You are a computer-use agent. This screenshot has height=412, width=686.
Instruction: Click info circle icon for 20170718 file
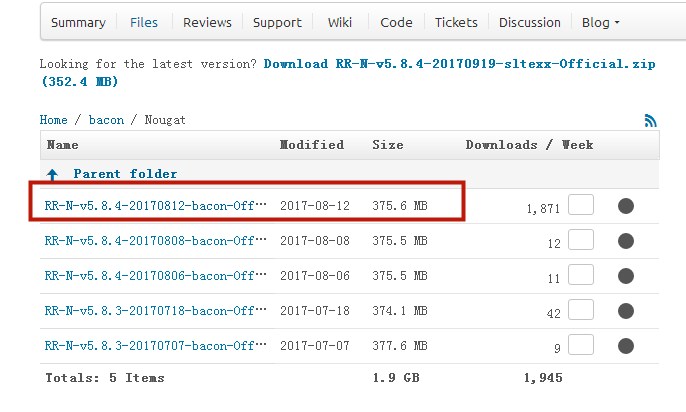pos(626,311)
